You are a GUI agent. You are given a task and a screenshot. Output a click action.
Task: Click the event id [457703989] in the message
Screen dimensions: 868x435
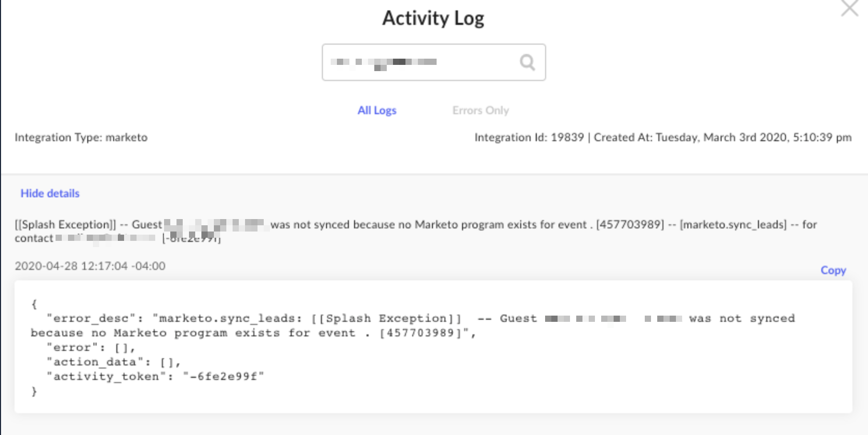point(630,224)
